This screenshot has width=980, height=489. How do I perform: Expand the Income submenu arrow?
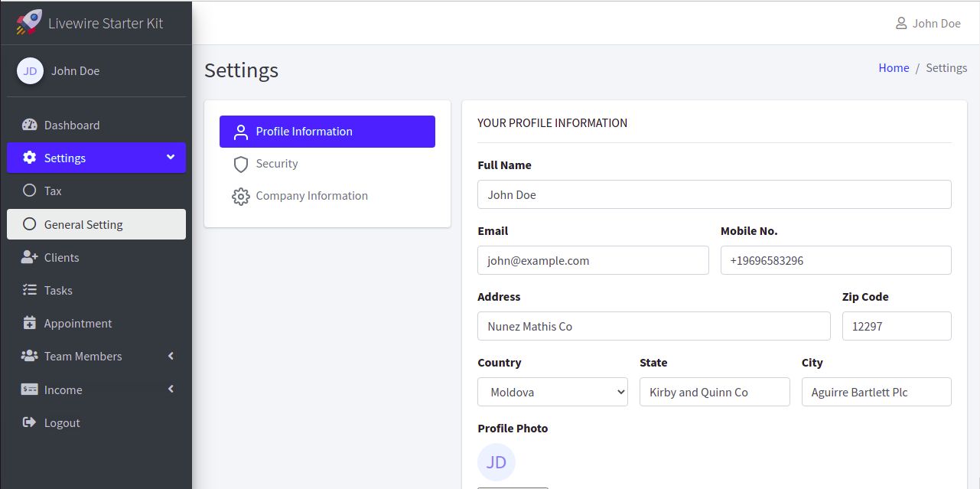point(171,390)
